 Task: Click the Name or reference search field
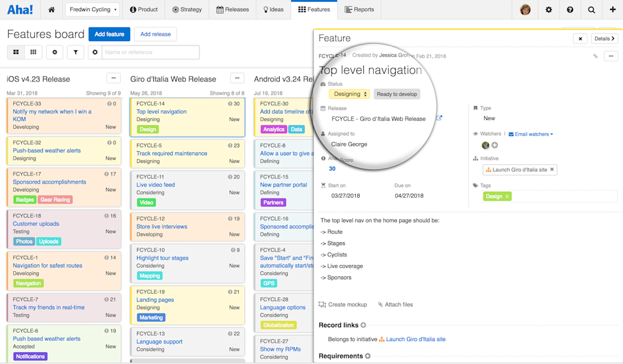[150, 52]
